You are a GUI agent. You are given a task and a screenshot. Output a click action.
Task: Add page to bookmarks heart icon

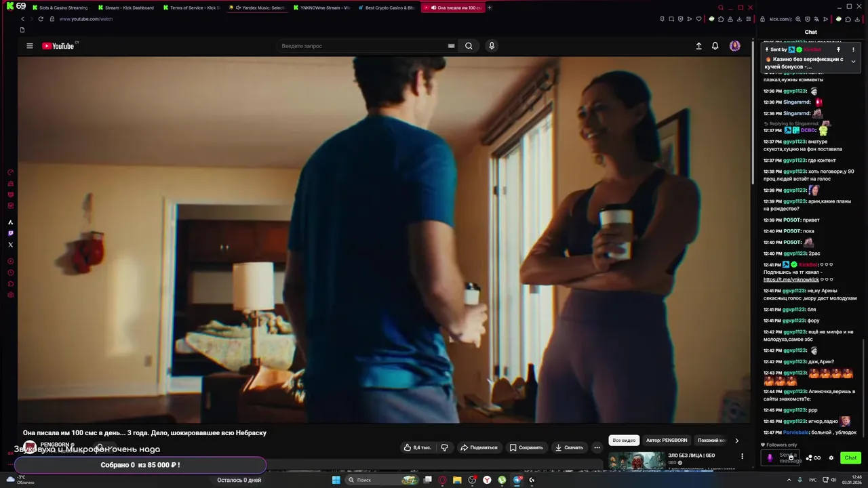(x=699, y=19)
